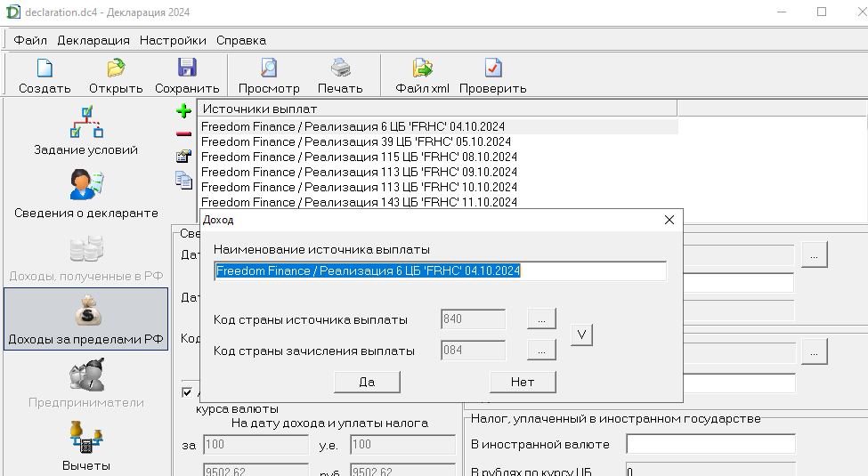Copy payment source icon
The image size is (868, 476).
tap(183, 181)
